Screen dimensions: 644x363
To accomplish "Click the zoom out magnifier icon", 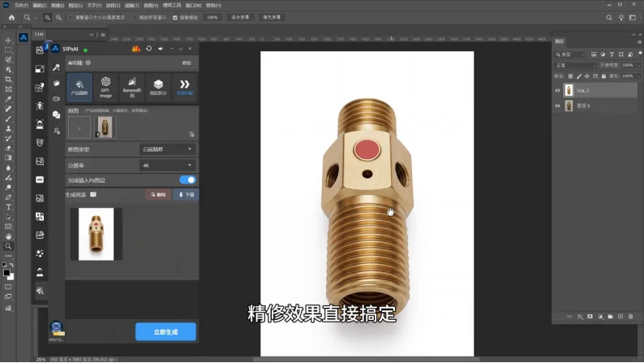I will (58, 18).
